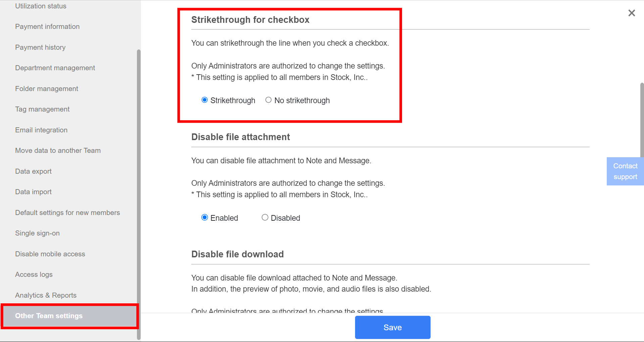Viewport: 644px width, 342px height.
Task: View the Access logs
Action: 34,274
